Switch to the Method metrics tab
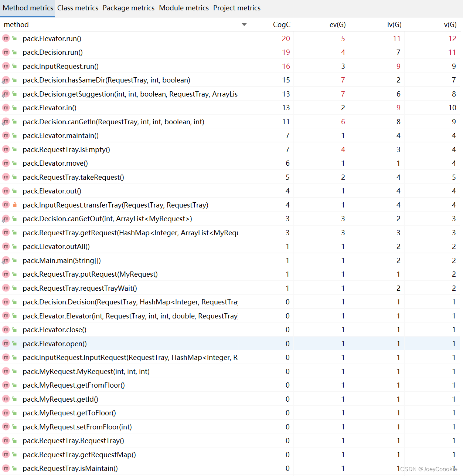This screenshot has width=463, height=476. (28, 8)
